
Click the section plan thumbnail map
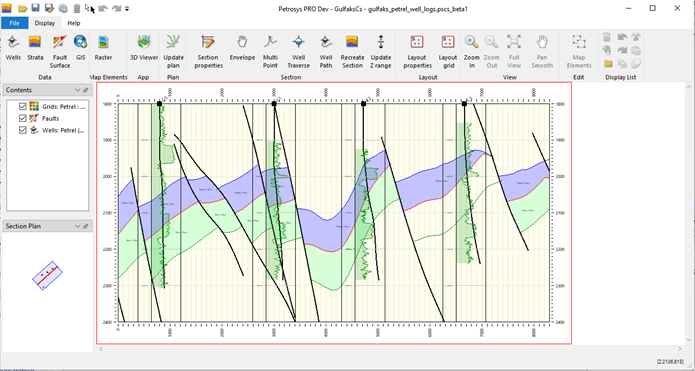(x=47, y=275)
